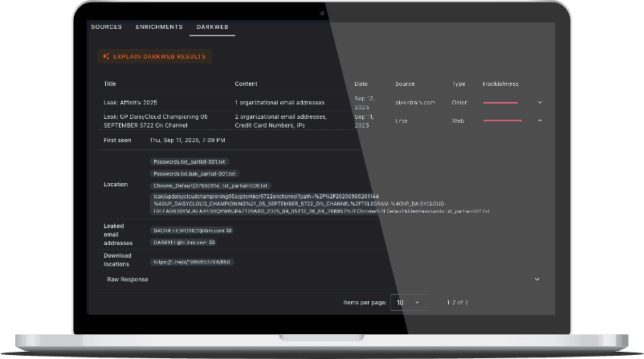Open the download location URL link
This screenshot has width=644, height=359.
192,262
